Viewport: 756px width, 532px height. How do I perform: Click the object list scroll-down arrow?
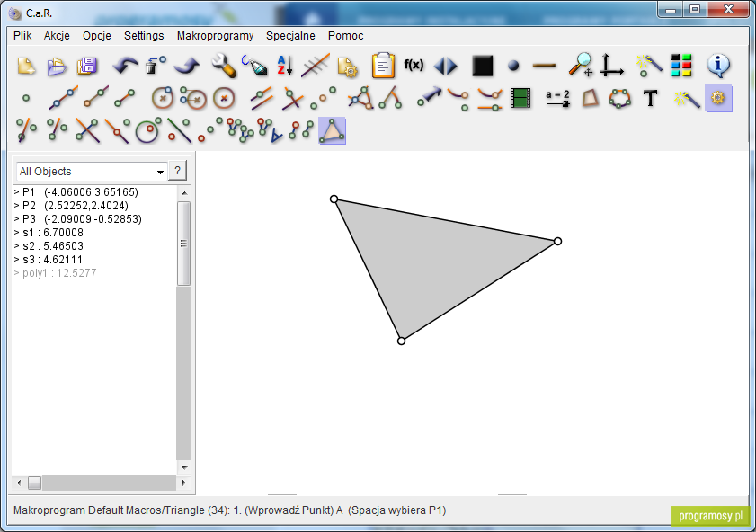(183, 467)
